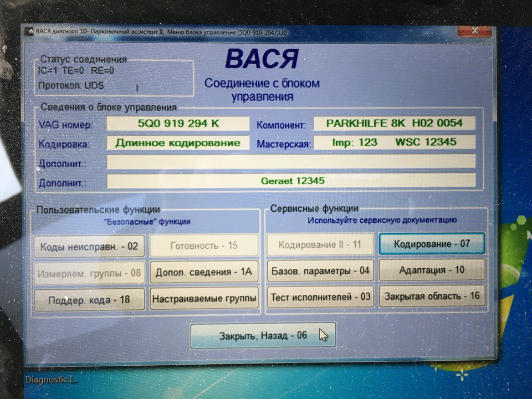The image size is (532, 399).
Task: Open "Закрытая область - 16" security access
Action: (432, 296)
